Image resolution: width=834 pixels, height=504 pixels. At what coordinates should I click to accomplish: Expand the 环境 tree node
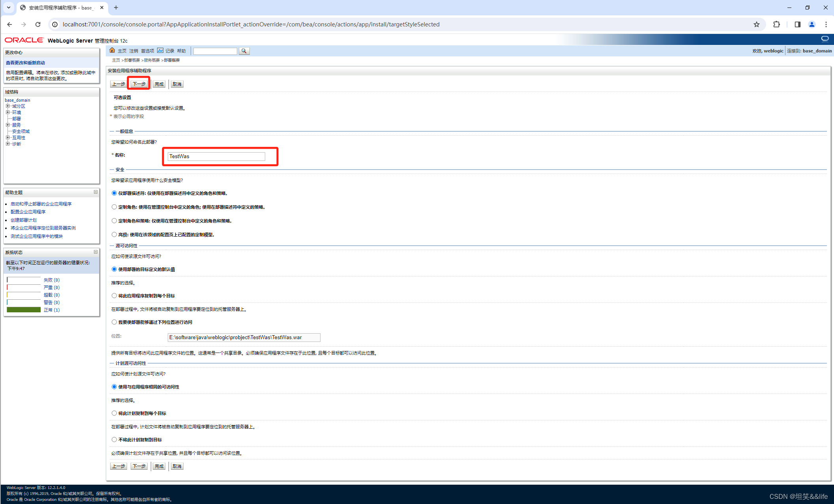(x=7, y=112)
